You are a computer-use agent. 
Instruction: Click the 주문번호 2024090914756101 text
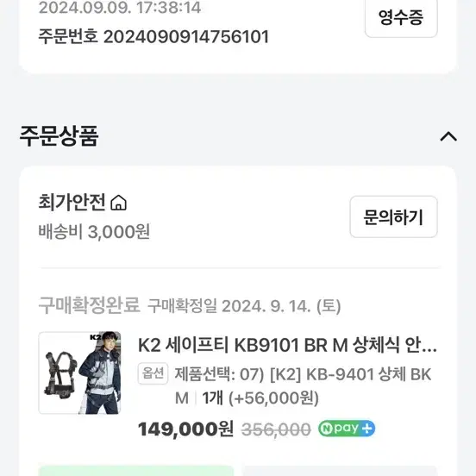pyautogui.click(x=153, y=37)
